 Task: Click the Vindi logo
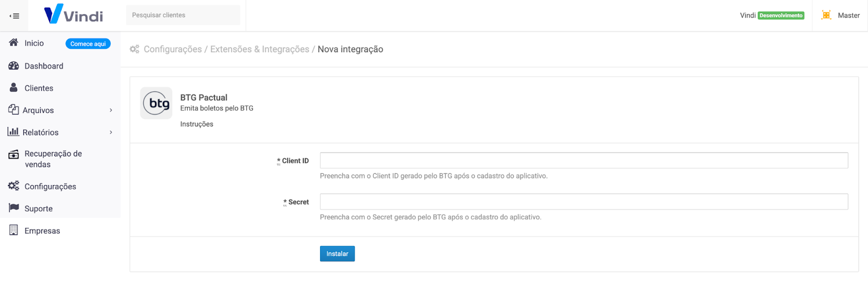74,15
